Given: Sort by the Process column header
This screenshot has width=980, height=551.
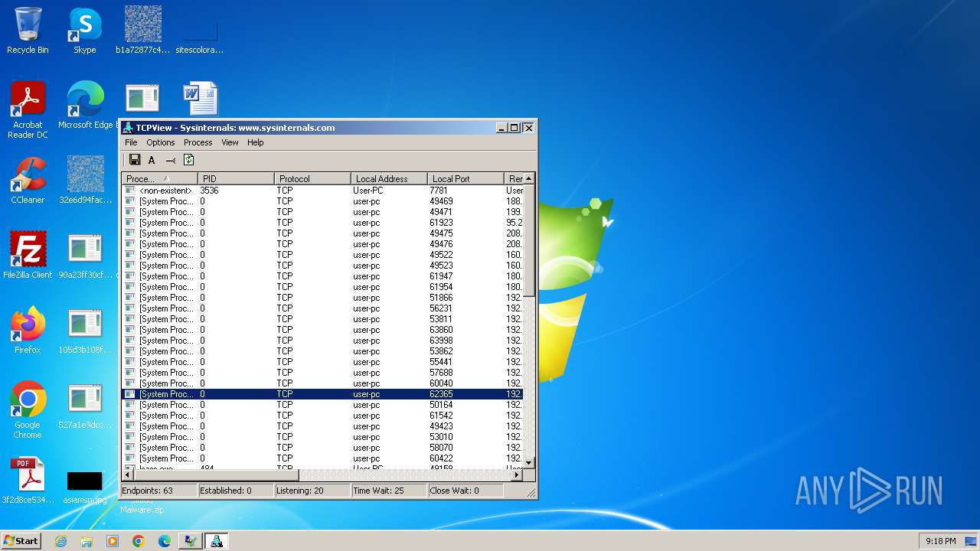Looking at the screenshot, I should [x=159, y=178].
